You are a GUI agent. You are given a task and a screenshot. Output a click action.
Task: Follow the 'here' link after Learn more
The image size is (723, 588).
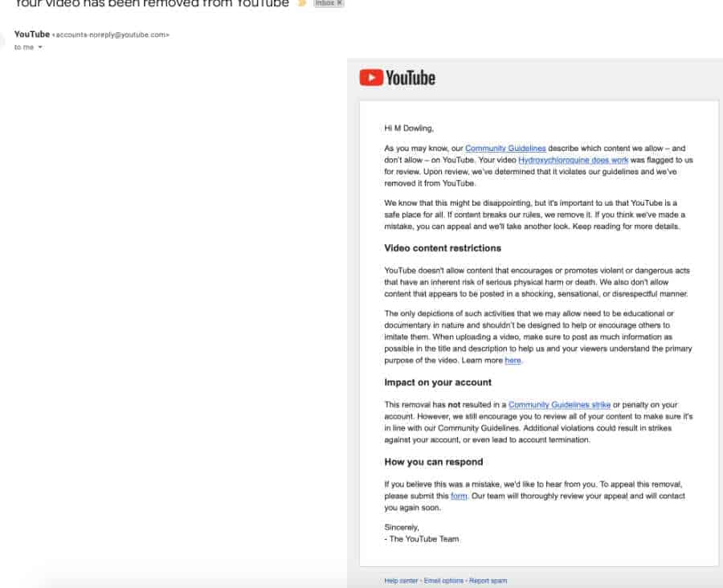coord(513,361)
